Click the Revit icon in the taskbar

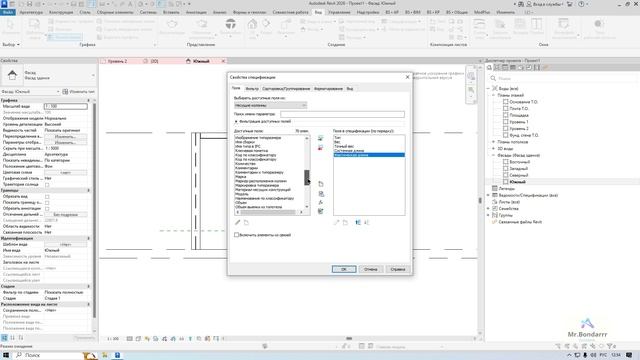tap(117, 355)
